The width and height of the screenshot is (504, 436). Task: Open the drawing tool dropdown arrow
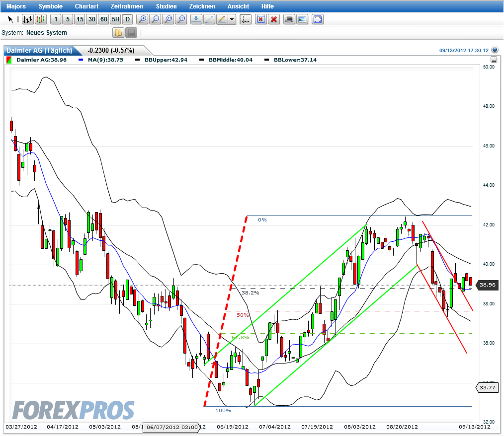coord(231,19)
